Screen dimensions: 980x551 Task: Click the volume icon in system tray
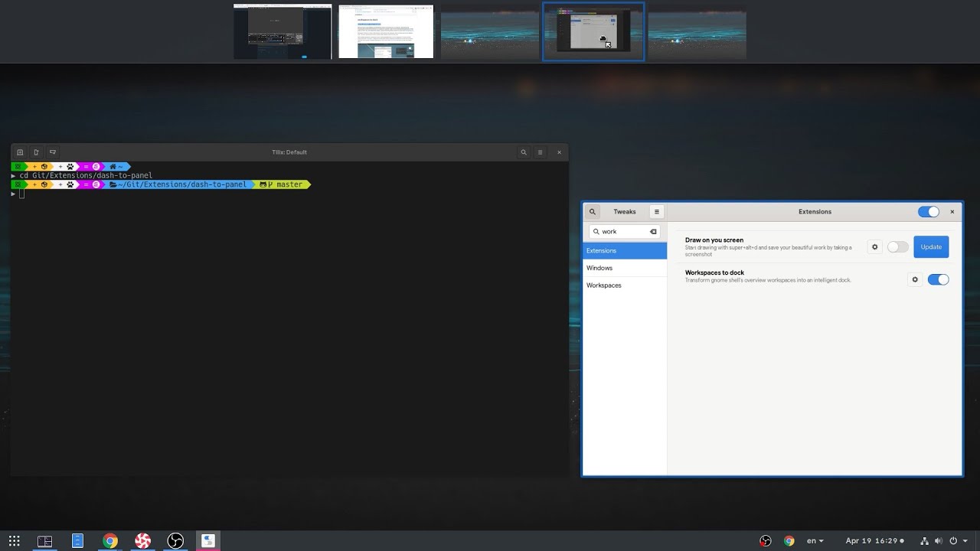coord(938,541)
